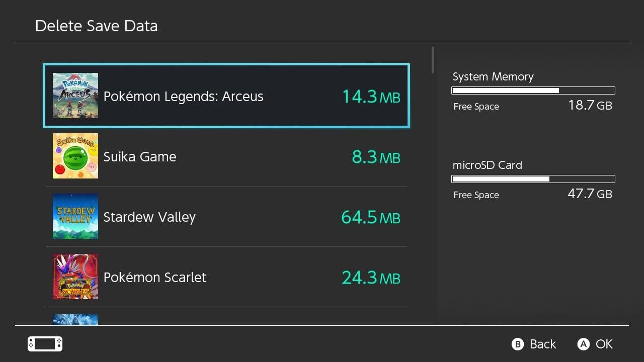Click the 64.5 MB size value
Viewport: 644px width, 362px height.
[x=370, y=217]
